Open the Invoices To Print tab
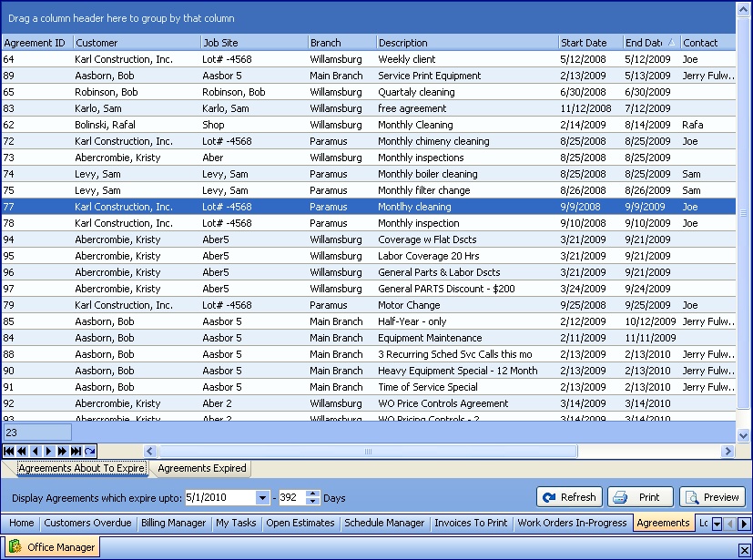 pos(471,523)
